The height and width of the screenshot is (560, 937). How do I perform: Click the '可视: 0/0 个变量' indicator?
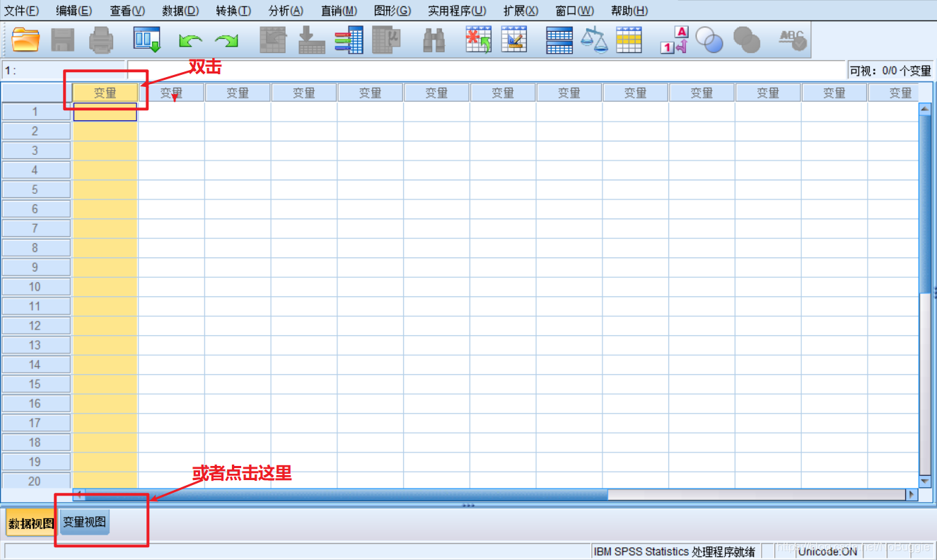(890, 71)
